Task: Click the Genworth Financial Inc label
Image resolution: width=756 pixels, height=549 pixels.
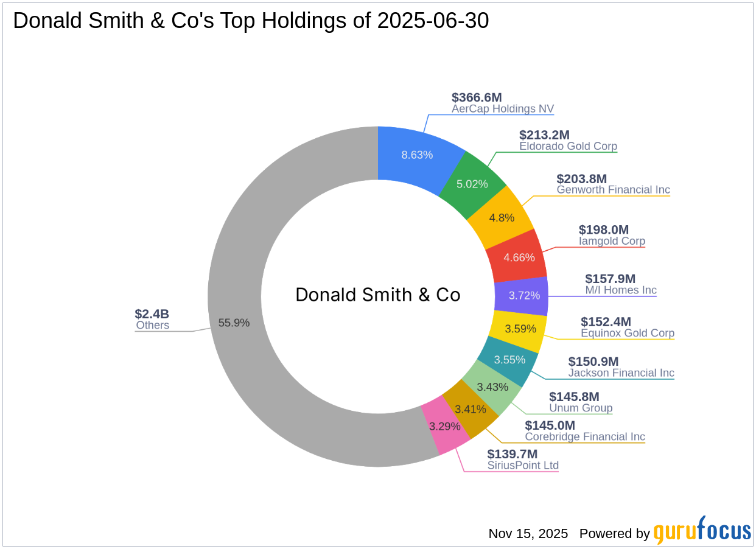Action: point(613,190)
